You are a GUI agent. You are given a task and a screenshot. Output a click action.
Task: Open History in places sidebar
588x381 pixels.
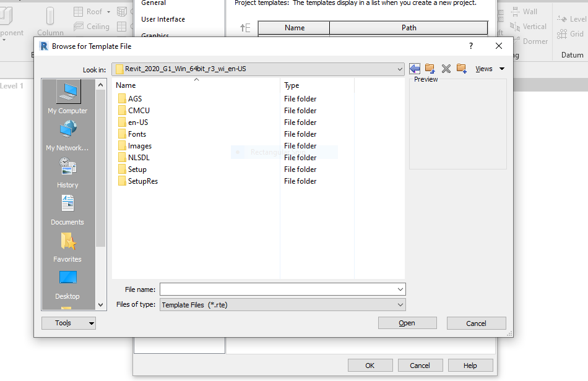(x=68, y=173)
